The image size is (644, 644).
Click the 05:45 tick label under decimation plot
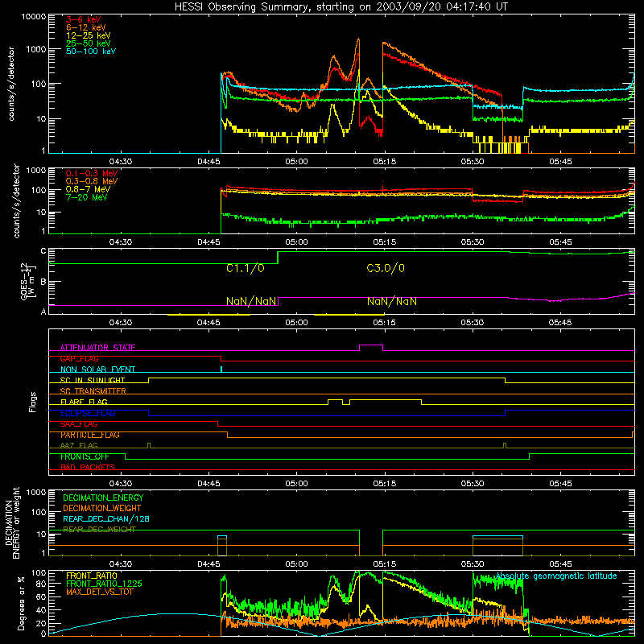[560, 564]
